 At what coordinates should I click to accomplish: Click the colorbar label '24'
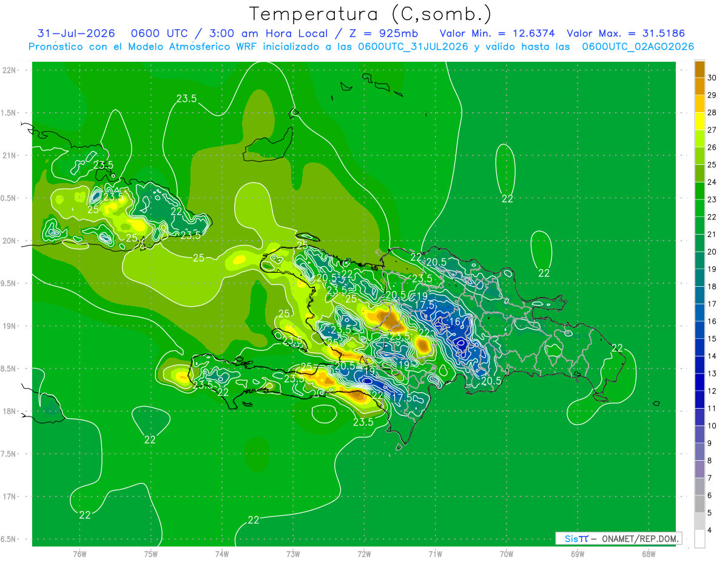(712, 182)
